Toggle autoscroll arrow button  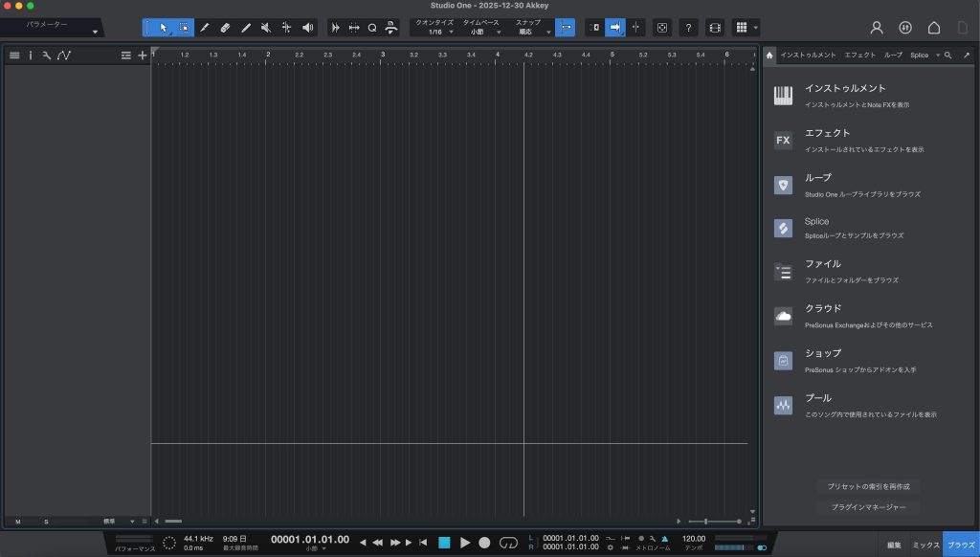coord(615,28)
